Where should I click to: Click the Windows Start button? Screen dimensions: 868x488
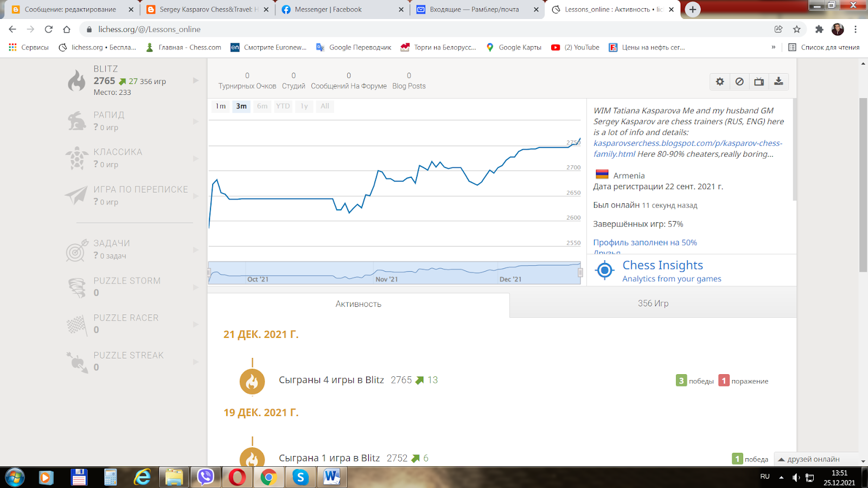[x=15, y=477]
